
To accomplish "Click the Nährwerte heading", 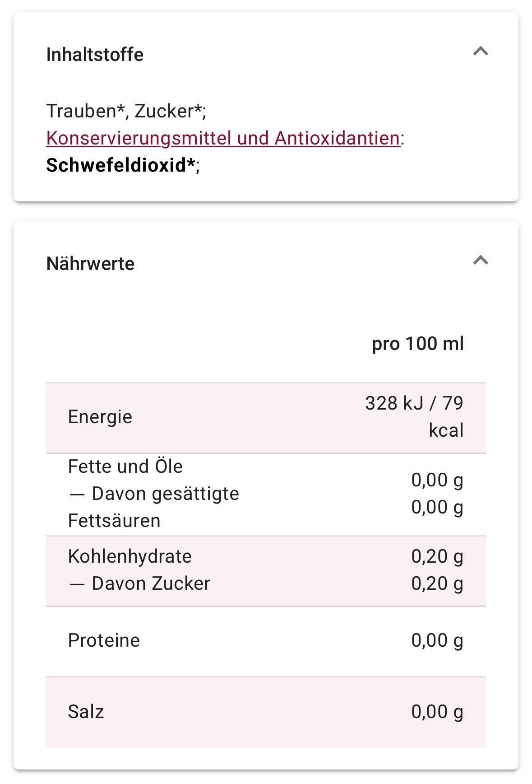I will point(90,264).
